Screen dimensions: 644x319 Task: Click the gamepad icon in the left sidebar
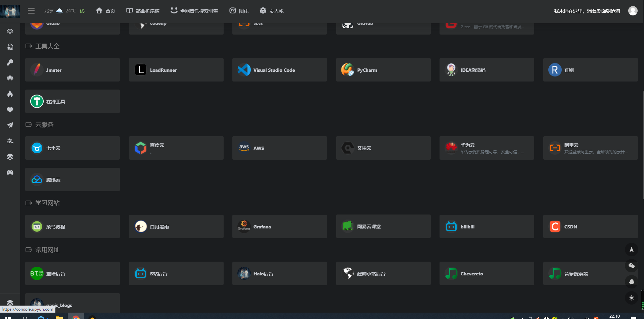point(10,172)
